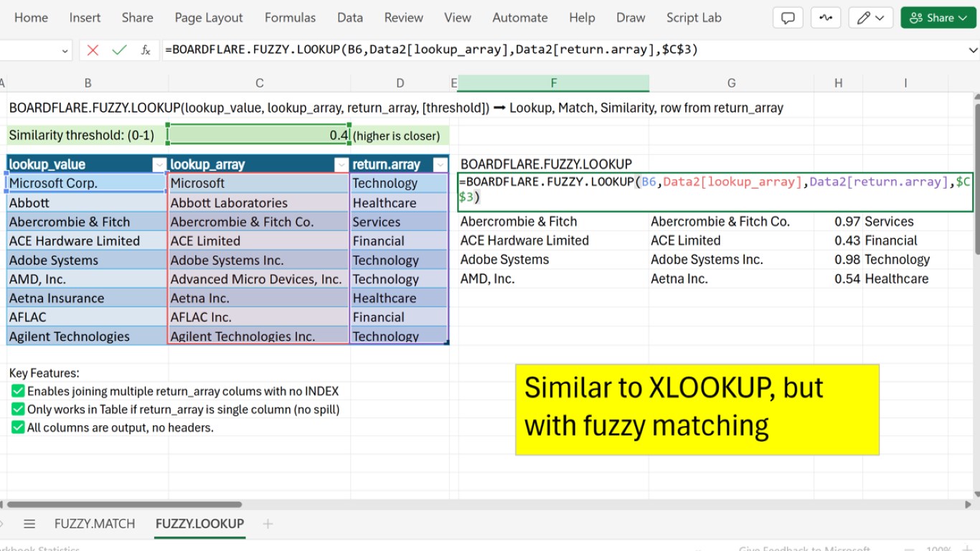The height and width of the screenshot is (551, 980).
Task: Click 'BOARDFLARE.FUZZY.LOOKUP' label cell in column F
Action: [x=553, y=164]
